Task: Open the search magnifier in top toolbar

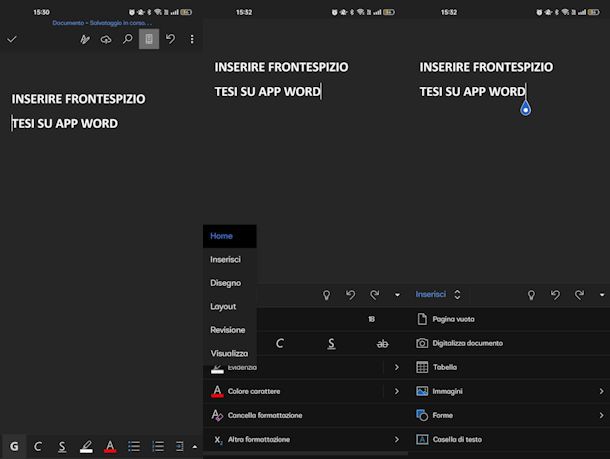Action: coord(127,39)
